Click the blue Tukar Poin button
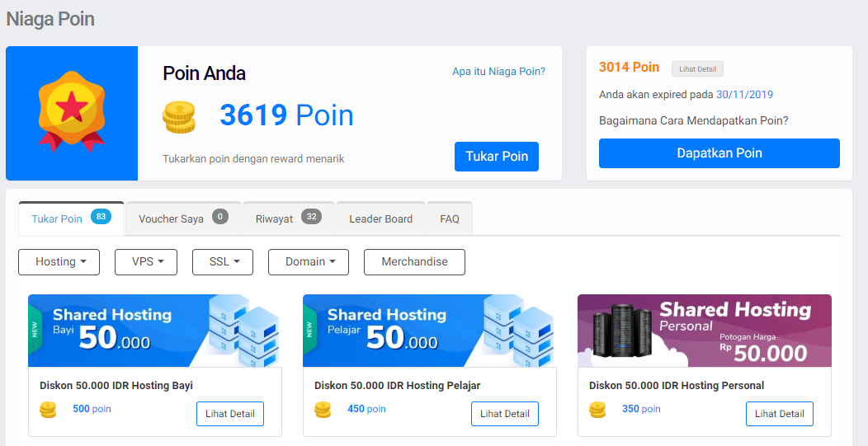 (497, 157)
